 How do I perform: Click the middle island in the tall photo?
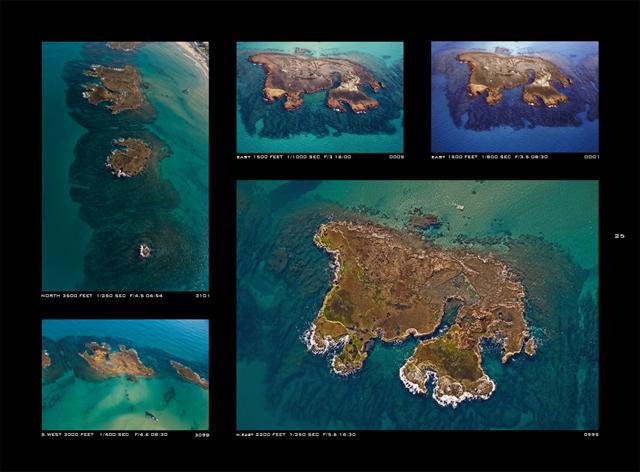[130, 157]
